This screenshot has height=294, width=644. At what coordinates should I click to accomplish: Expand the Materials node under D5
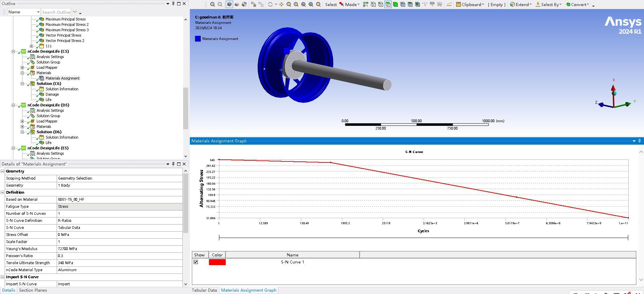[22, 127]
